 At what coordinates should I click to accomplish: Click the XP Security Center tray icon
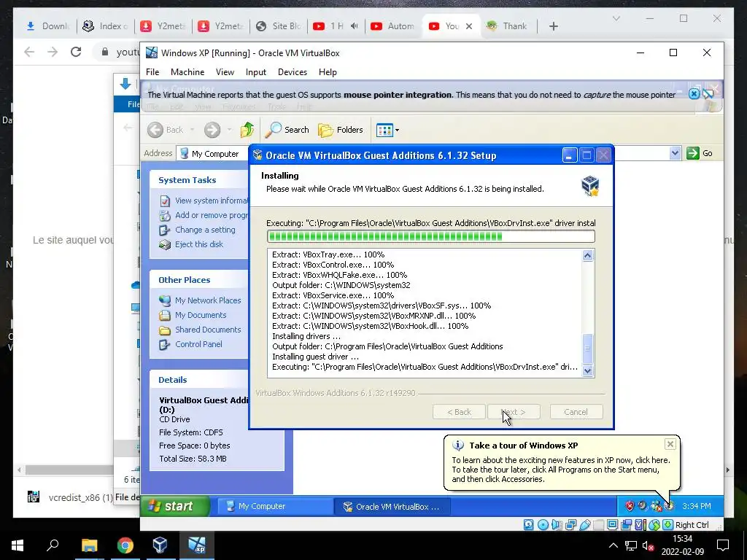[630, 506]
